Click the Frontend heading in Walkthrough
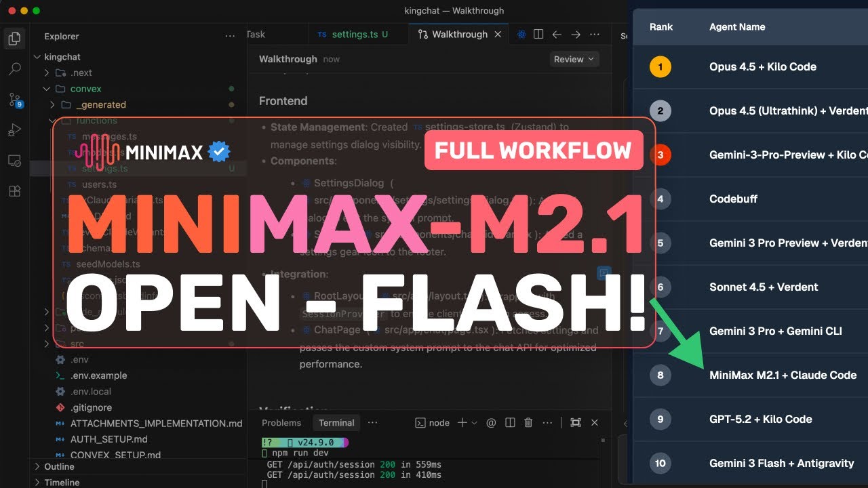The height and width of the screenshot is (488, 868). pyautogui.click(x=283, y=100)
